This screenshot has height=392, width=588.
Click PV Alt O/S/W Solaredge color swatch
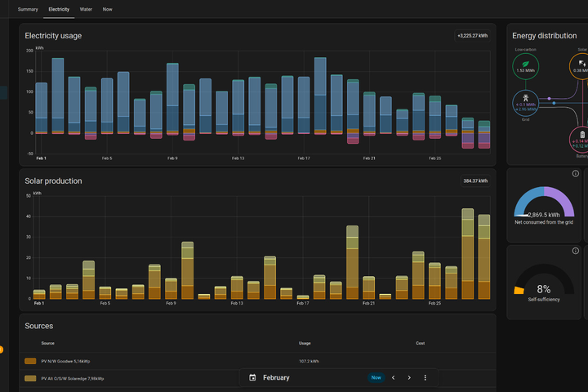point(30,378)
